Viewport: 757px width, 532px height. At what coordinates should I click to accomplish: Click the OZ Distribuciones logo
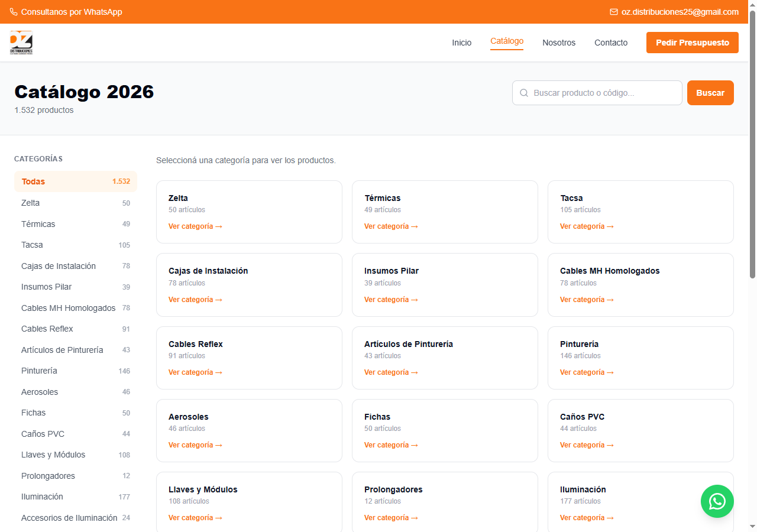coord(21,43)
